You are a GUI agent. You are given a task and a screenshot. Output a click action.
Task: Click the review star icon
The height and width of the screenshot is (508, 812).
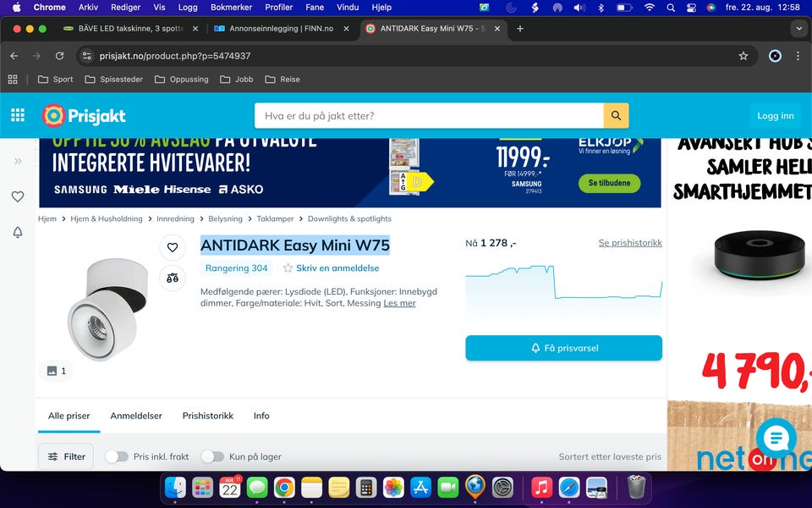point(288,268)
